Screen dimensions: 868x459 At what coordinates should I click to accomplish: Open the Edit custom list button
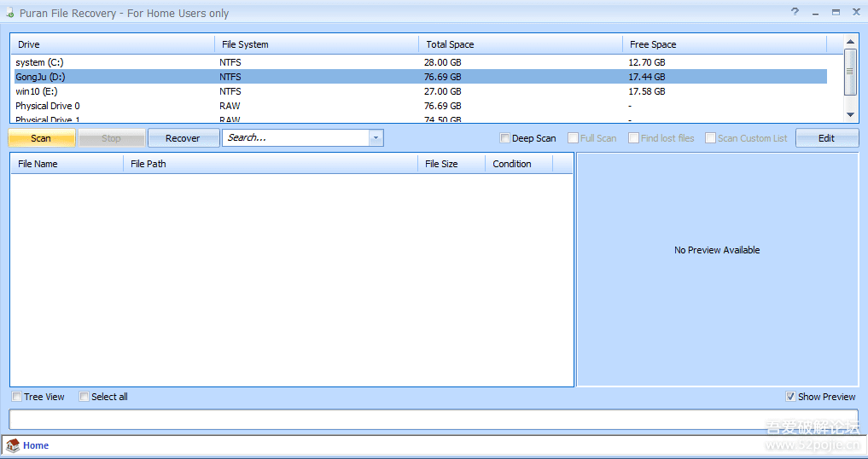click(x=827, y=138)
